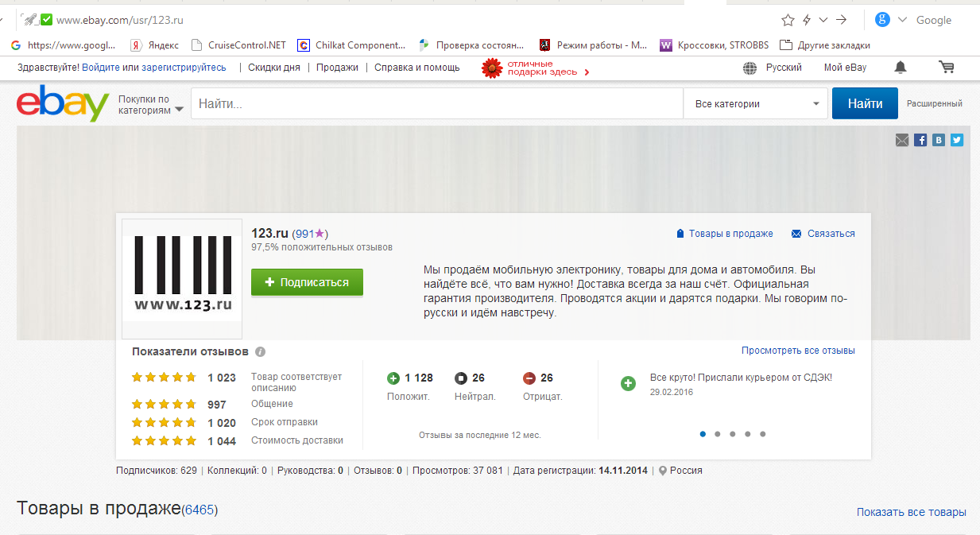This screenshot has width=980, height=535.
Task: Open the notifications bell
Action: coord(900,68)
